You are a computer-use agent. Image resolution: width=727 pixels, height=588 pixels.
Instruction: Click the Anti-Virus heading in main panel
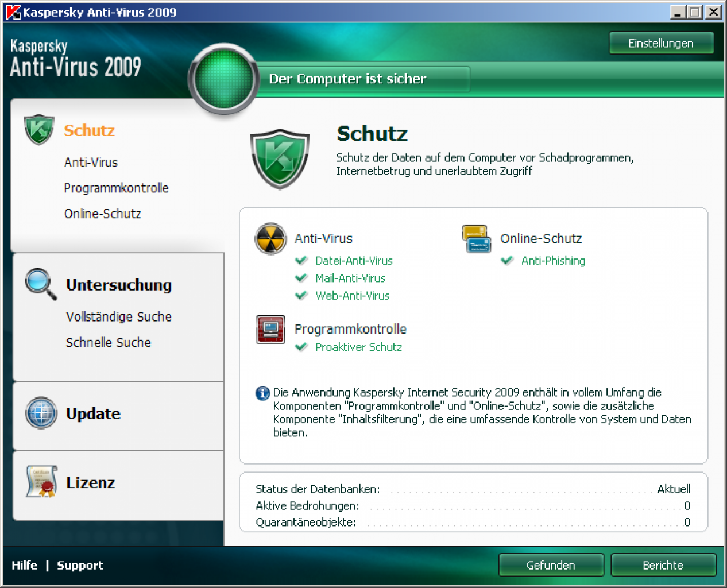click(x=323, y=238)
